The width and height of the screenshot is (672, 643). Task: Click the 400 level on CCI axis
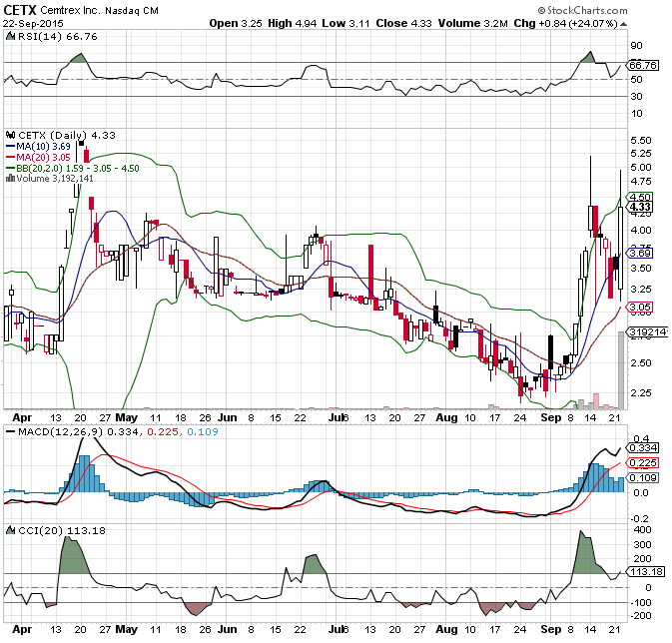[x=642, y=530]
